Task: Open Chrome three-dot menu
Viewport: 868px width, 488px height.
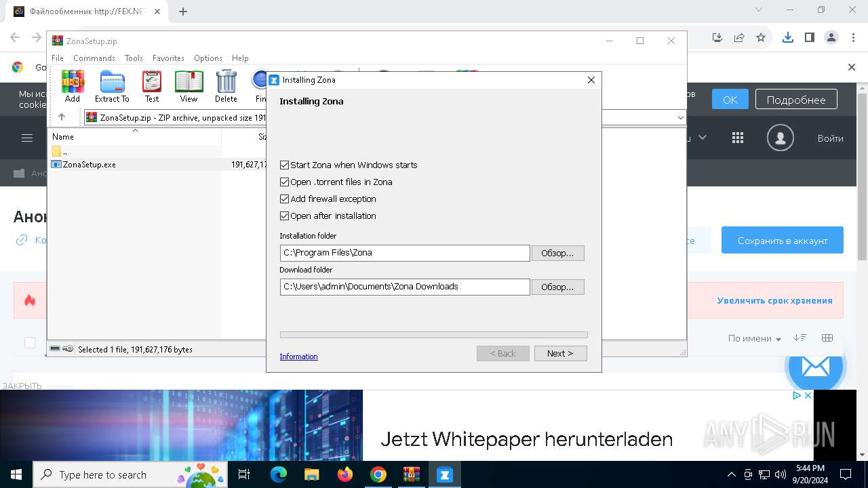Action: pos(853,38)
